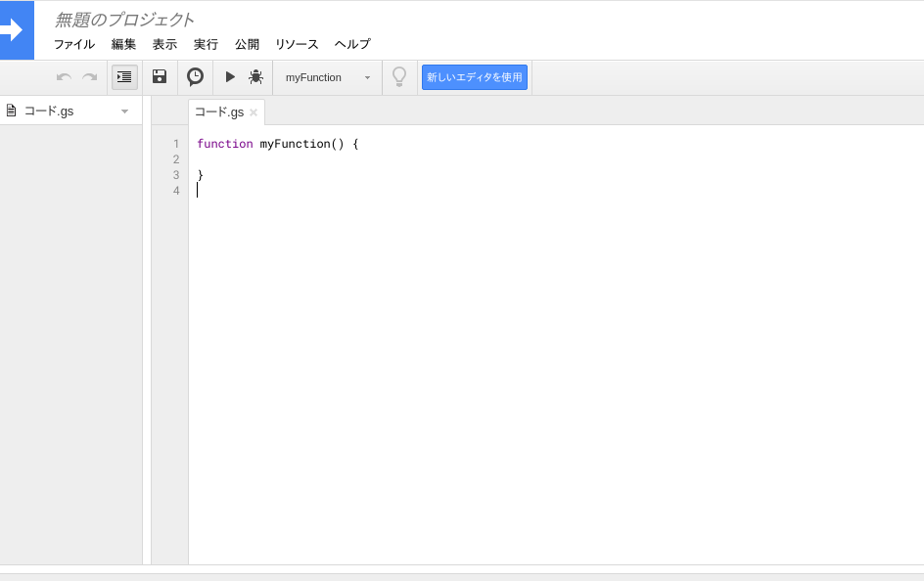Open the リソース menu
Viewport: 924px width, 581px height.
296,44
